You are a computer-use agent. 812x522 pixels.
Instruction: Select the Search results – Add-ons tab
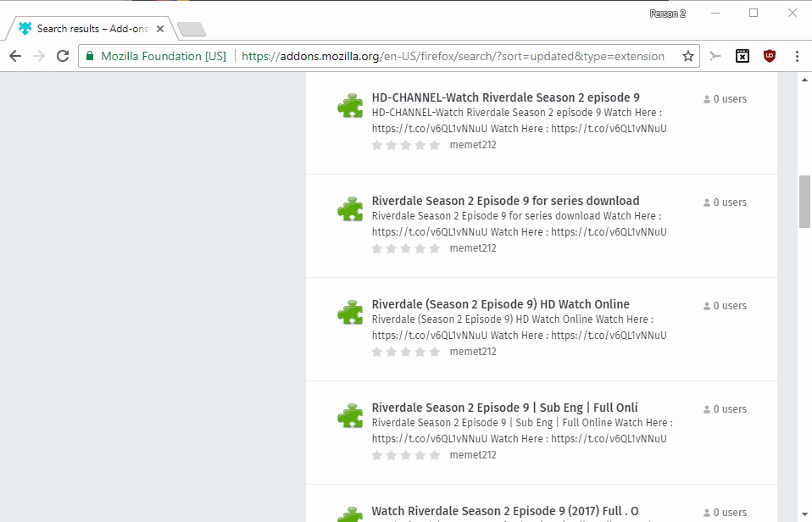point(92,29)
